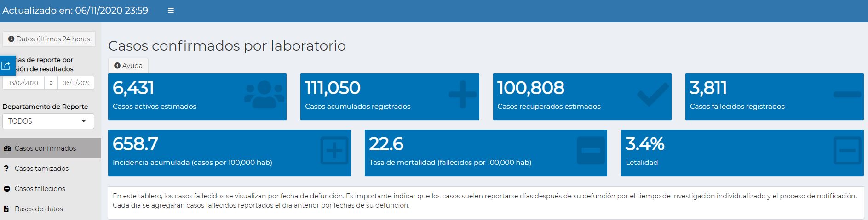Open Casos confirmados sidebar section
The height and width of the screenshot is (220, 868).
[45, 148]
